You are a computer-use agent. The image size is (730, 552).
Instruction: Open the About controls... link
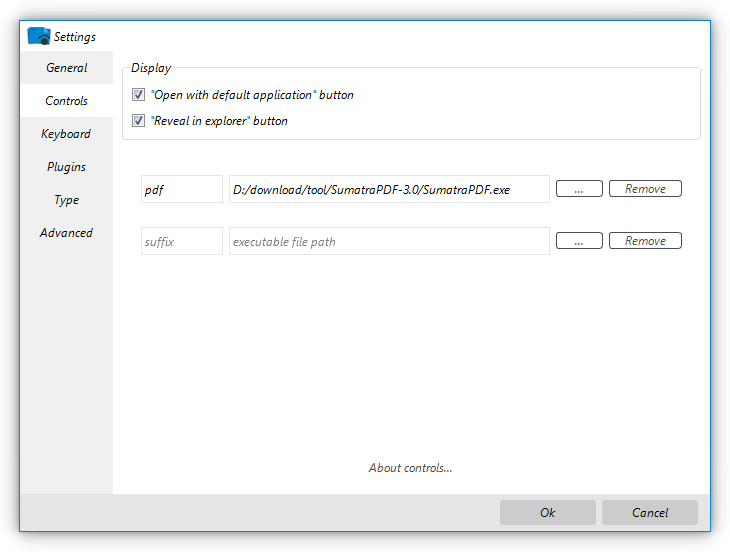410,468
